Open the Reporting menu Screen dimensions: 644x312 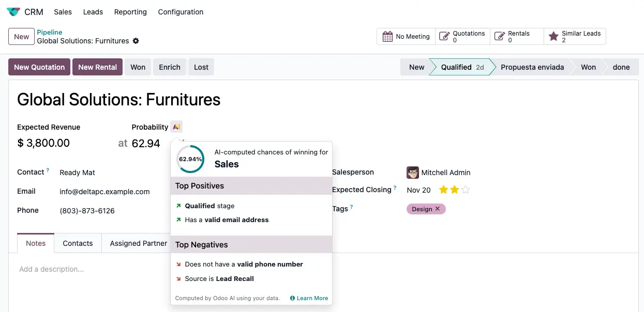pyautogui.click(x=130, y=11)
